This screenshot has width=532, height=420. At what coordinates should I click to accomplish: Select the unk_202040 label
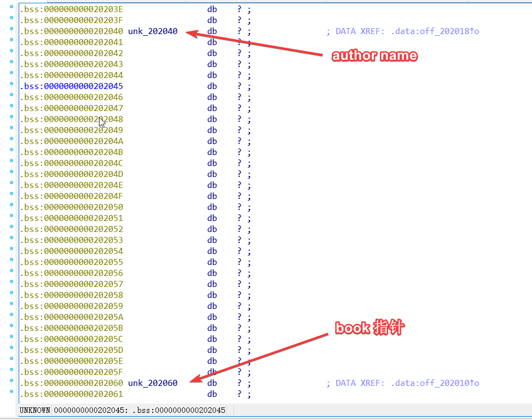coord(153,31)
